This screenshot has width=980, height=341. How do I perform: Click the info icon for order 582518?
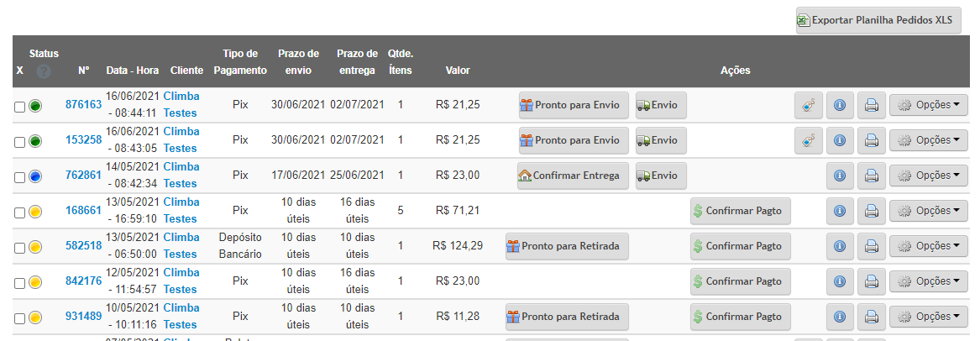coord(840,246)
